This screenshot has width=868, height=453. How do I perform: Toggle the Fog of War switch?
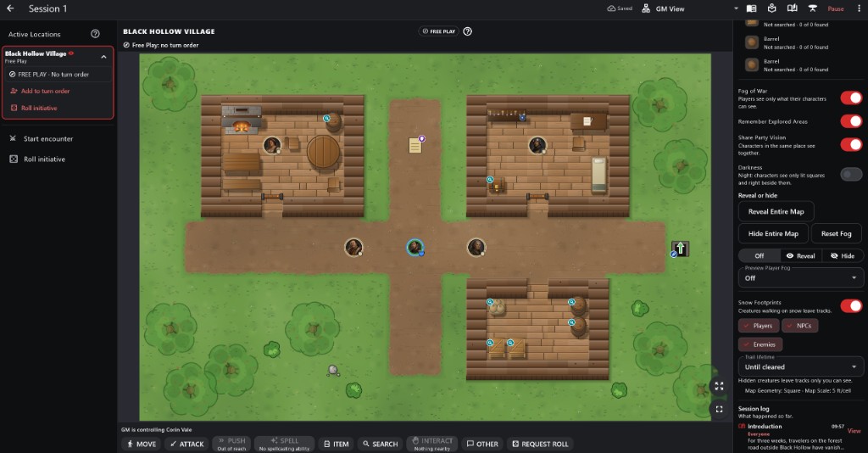point(851,98)
